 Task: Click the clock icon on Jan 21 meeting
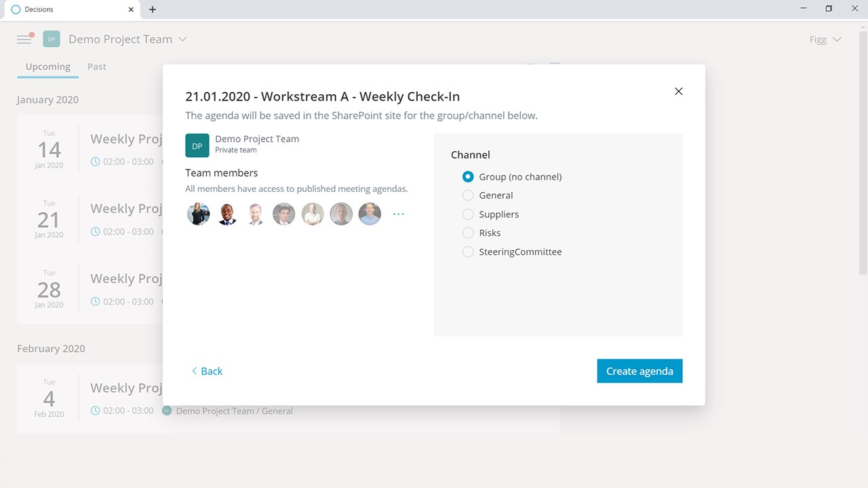[x=96, y=231]
